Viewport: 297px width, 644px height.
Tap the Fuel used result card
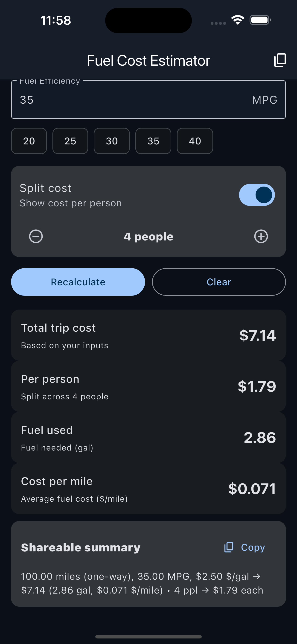point(148,437)
